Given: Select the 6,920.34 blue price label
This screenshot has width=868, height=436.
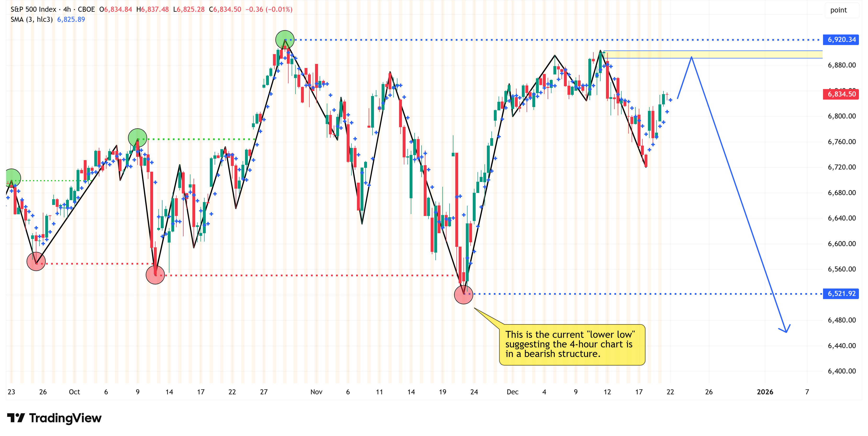Looking at the screenshot, I should 841,40.
